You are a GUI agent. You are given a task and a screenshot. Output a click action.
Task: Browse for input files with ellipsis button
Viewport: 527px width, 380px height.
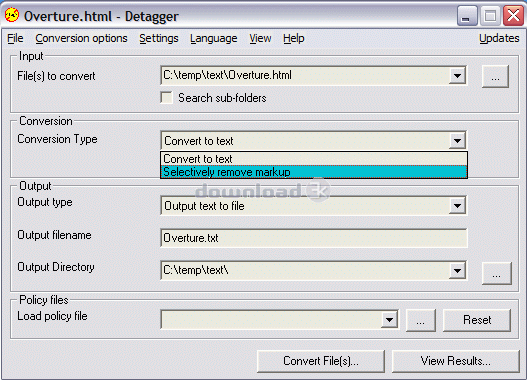pos(495,77)
